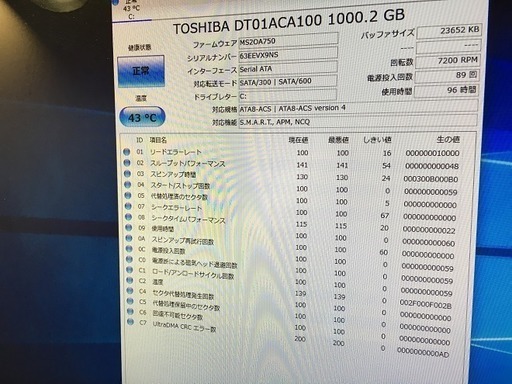Select the C: drive tab at top

131,10
